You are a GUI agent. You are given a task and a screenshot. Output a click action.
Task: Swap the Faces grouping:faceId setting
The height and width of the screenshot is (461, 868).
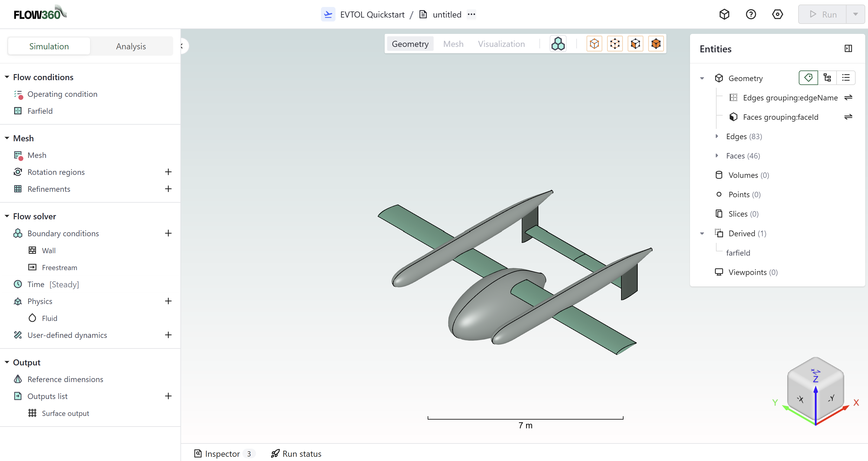(x=848, y=117)
